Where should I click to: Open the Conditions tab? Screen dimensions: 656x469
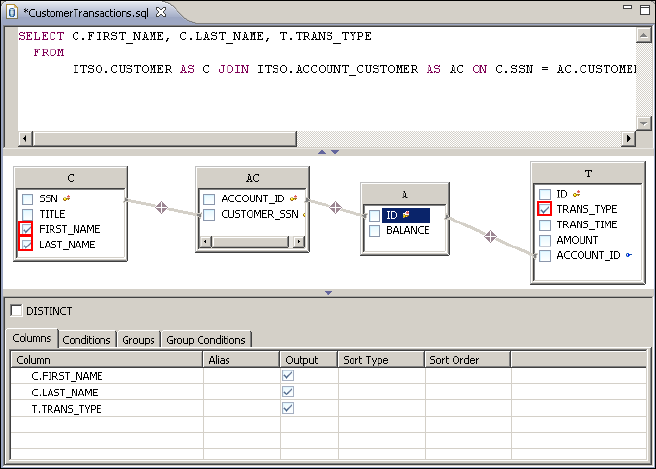[x=86, y=340]
